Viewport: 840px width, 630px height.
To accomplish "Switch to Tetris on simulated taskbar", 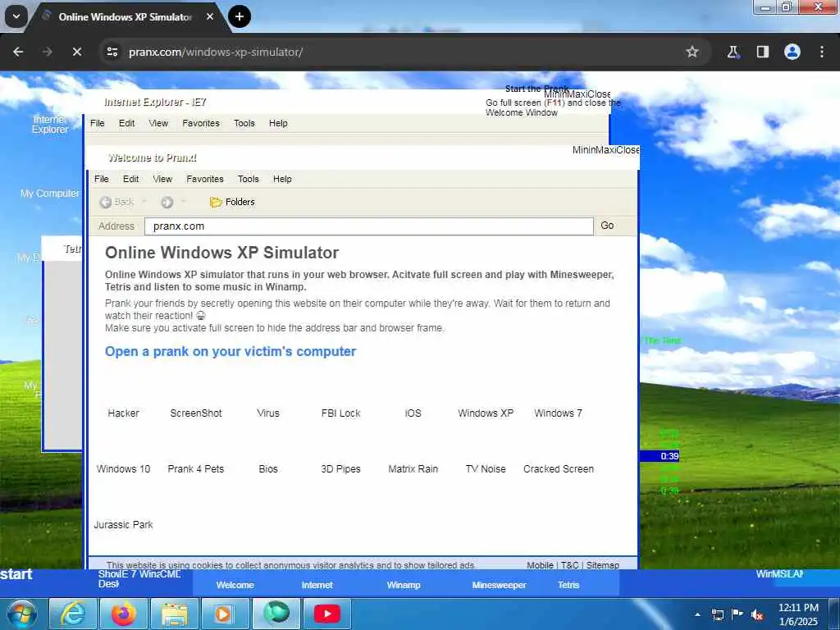I will point(568,585).
